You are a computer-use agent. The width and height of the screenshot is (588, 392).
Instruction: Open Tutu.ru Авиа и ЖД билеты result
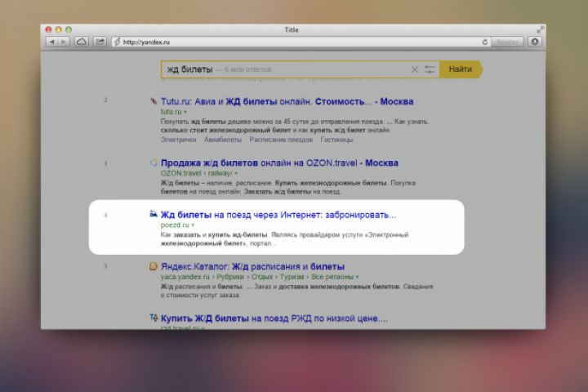[x=287, y=101]
